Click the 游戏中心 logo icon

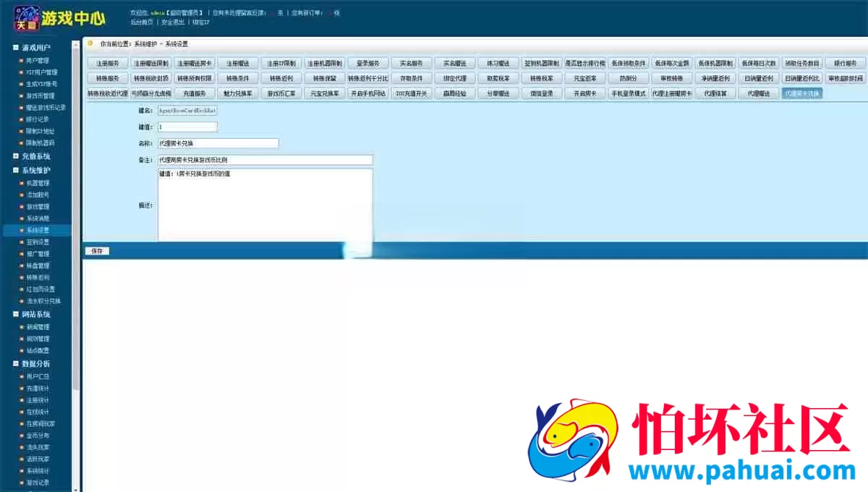tap(27, 18)
